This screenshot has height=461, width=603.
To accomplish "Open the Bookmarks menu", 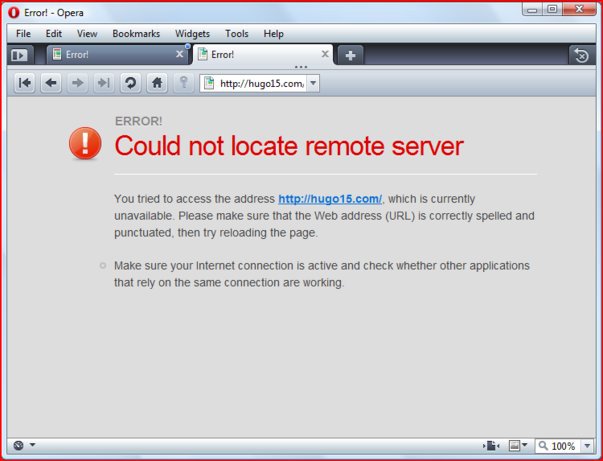I will click(x=136, y=34).
